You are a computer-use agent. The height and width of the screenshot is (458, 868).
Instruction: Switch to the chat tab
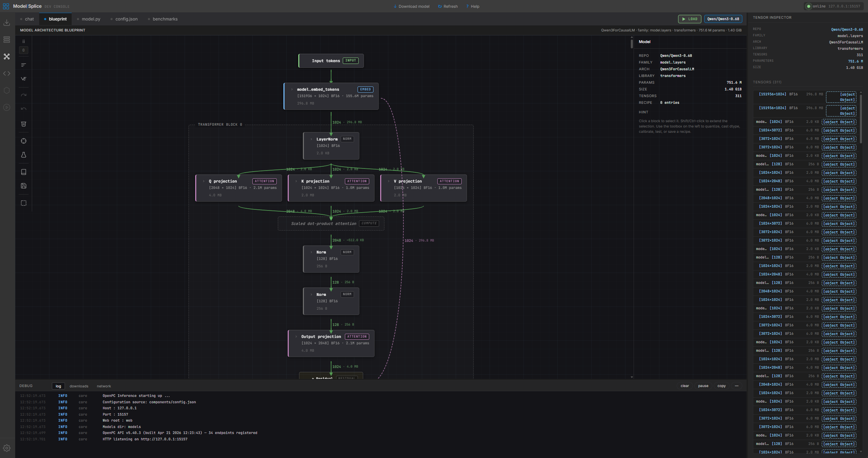[x=27, y=19]
